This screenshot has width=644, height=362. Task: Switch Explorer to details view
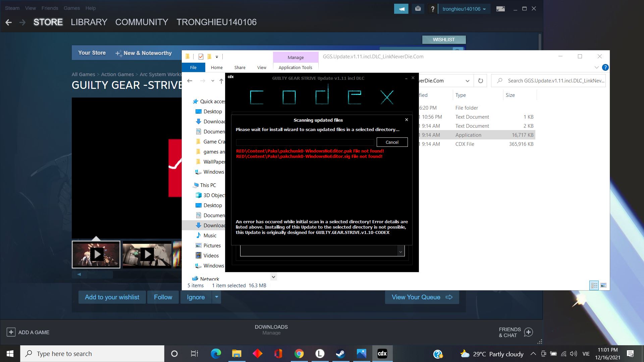coord(594,286)
